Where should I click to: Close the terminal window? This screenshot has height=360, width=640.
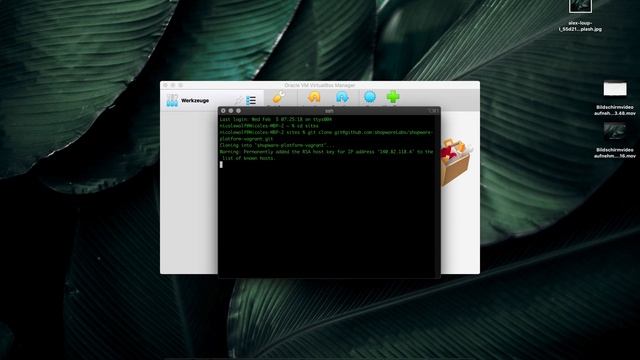tap(223, 111)
